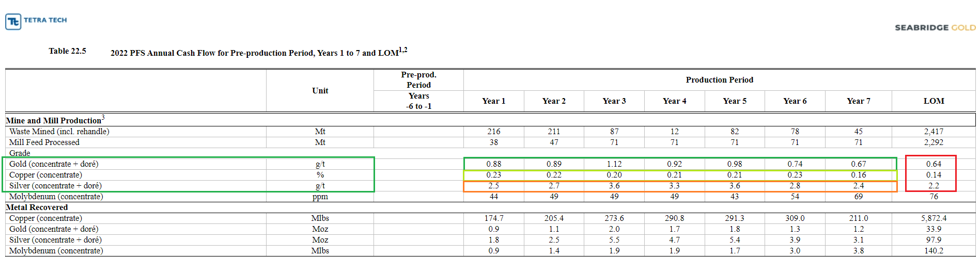Click the Tetra Tech logo icon
The image size is (980, 257).
(13, 22)
